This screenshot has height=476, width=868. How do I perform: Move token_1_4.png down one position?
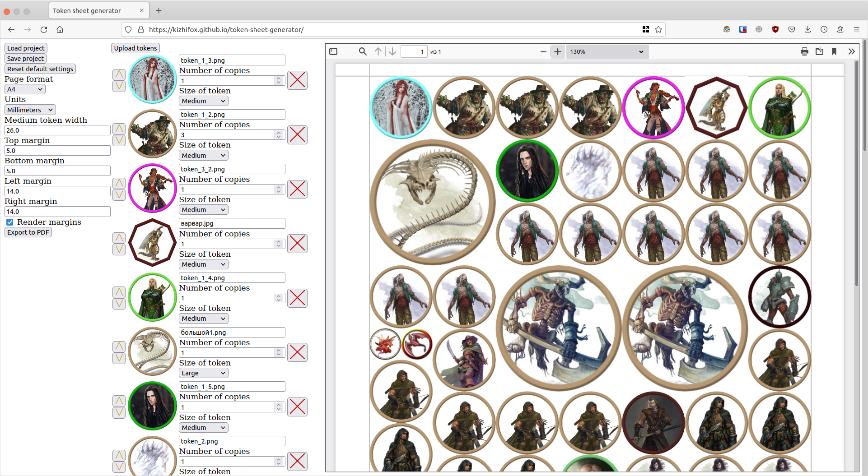point(119,304)
